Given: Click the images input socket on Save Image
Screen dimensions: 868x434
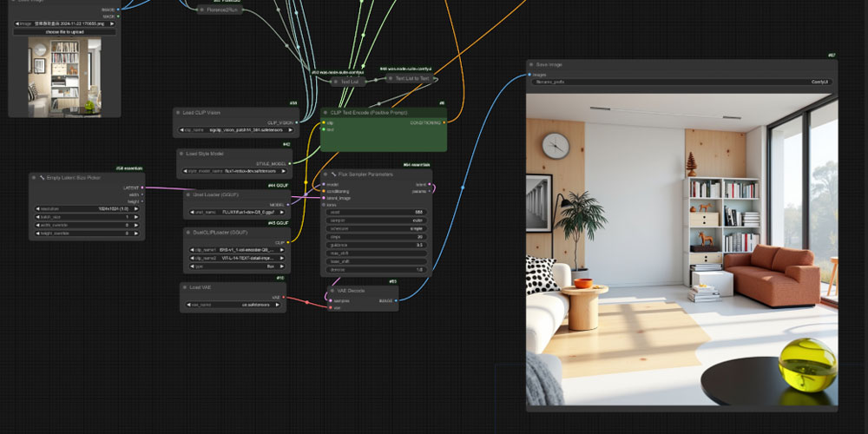Looking at the screenshot, I should [x=529, y=74].
